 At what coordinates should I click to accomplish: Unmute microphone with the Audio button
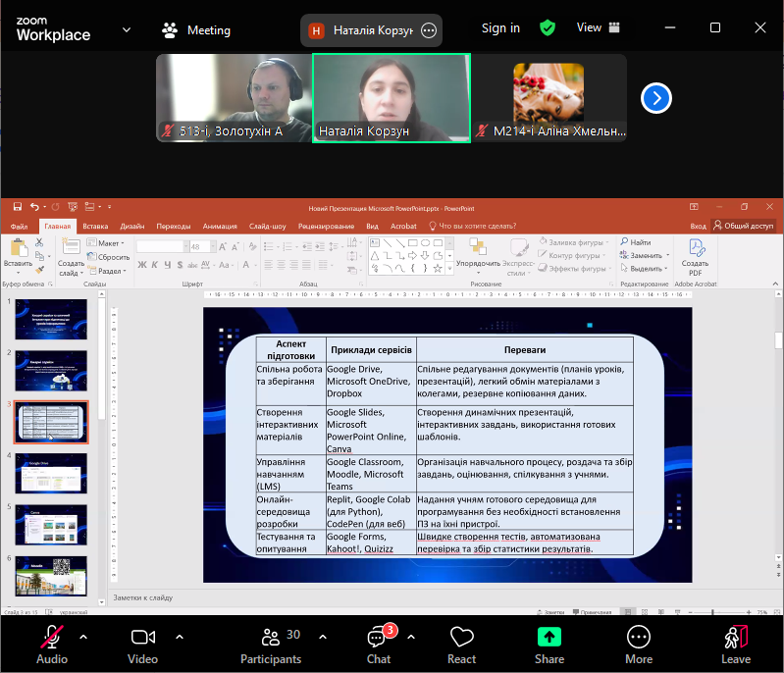(51, 644)
